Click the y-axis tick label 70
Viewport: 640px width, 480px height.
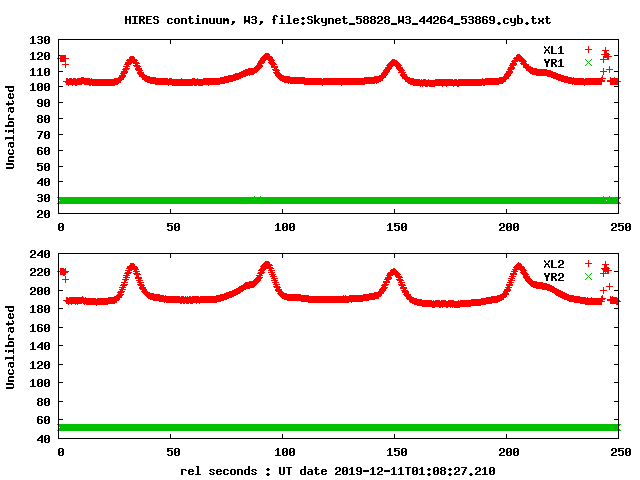(x=43, y=135)
